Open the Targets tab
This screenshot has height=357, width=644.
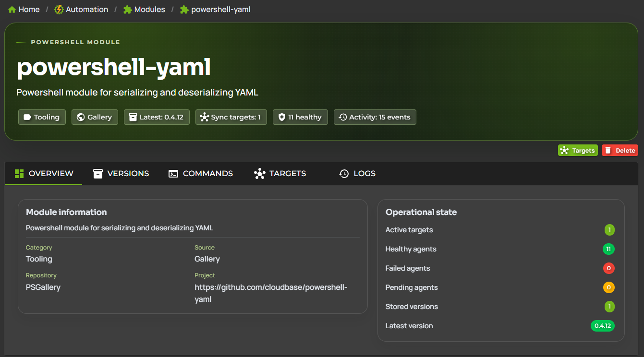280,174
